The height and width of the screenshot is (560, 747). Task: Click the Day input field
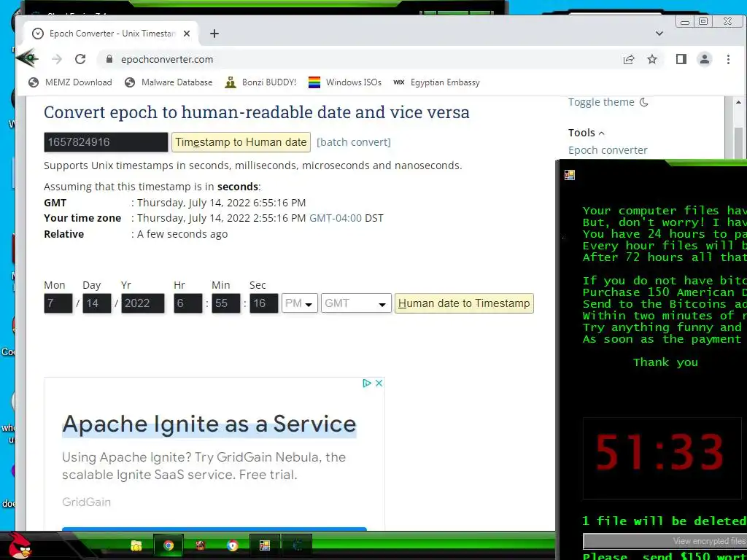(x=97, y=303)
